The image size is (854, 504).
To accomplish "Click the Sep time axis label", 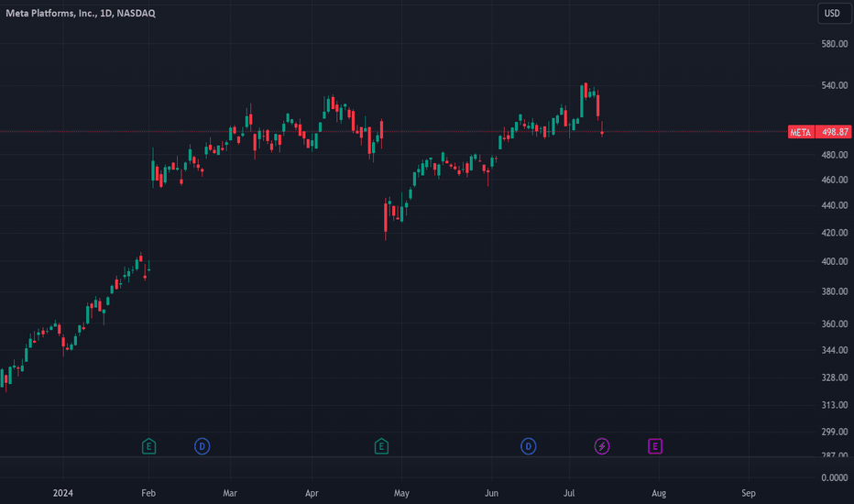I will 749,493.
